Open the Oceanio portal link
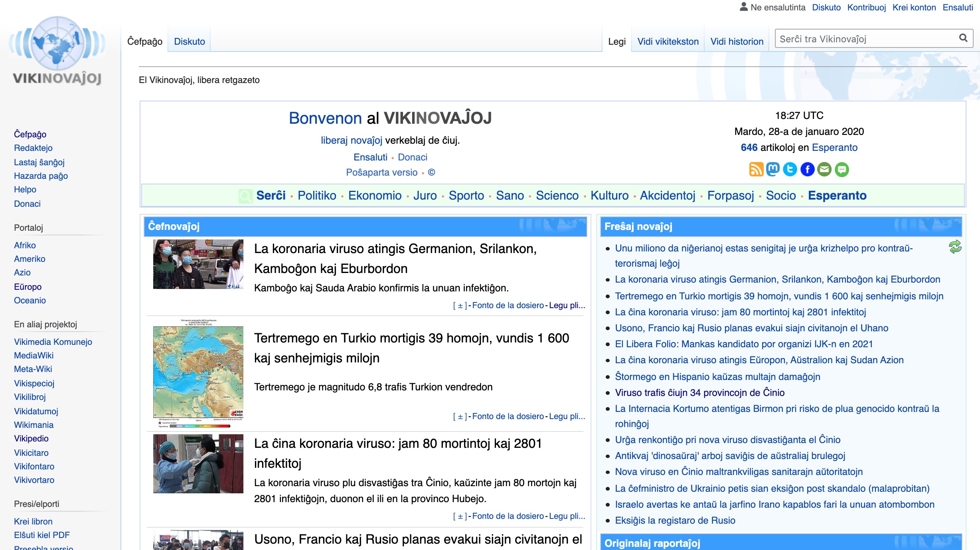 point(30,300)
